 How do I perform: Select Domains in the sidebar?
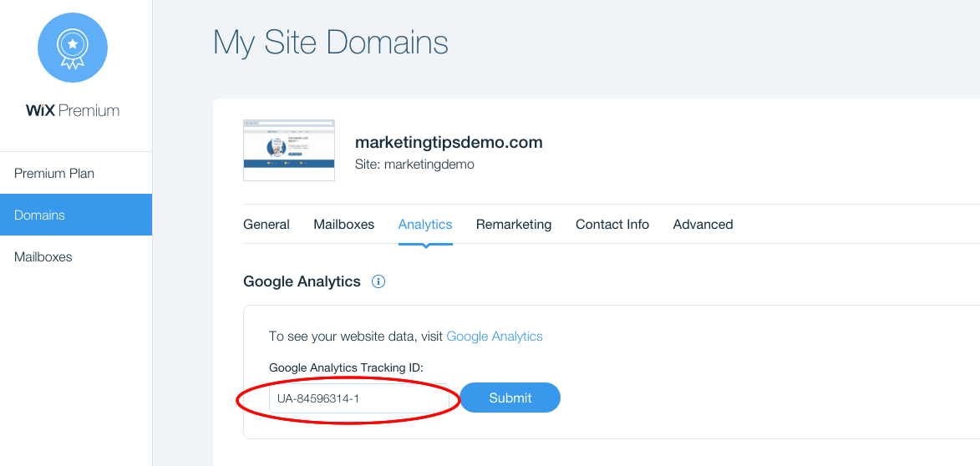tap(76, 215)
